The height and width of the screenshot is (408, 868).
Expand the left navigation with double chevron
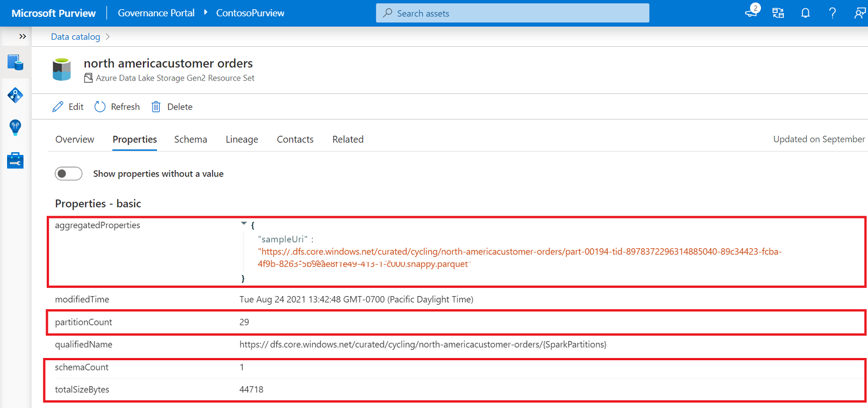click(x=22, y=36)
